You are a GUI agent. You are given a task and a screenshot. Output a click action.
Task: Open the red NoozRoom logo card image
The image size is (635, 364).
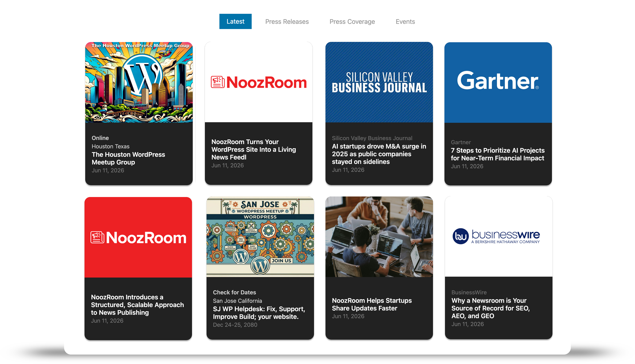[x=138, y=237]
